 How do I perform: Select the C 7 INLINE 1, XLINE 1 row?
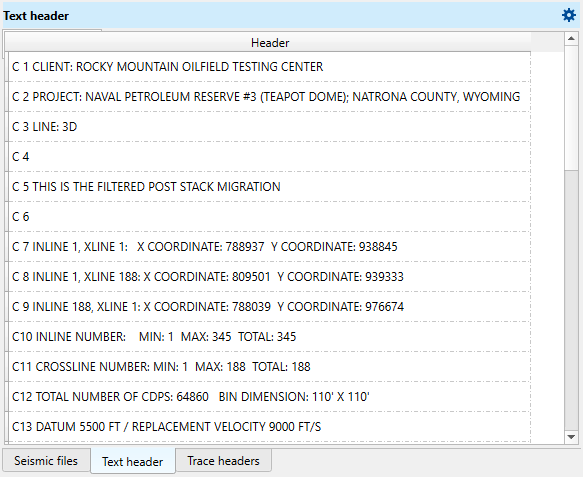pos(269,247)
